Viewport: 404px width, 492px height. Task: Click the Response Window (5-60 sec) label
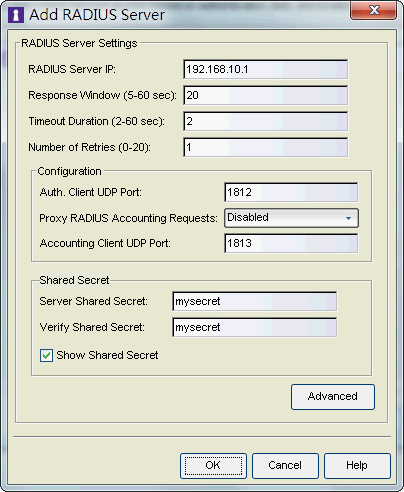click(102, 95)
